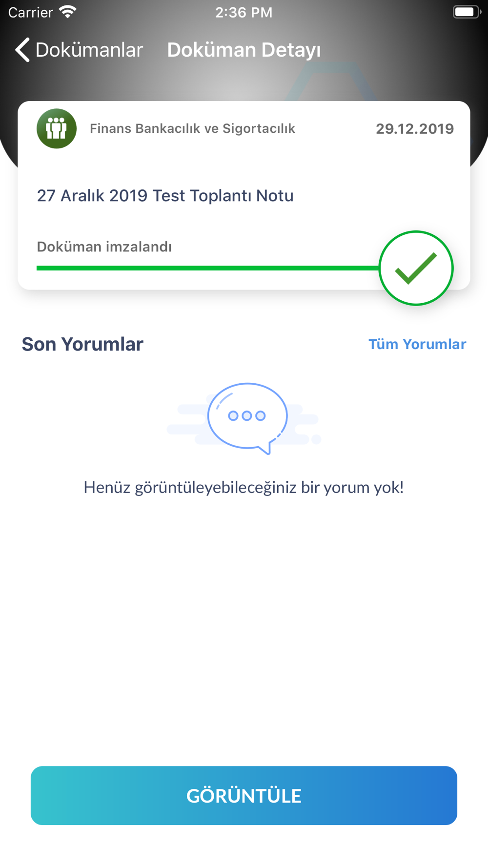Tap the Carrier label in status bar
The width and height of the screenshot is (488, 868).
pyautogui.click(x=30, y=12)
